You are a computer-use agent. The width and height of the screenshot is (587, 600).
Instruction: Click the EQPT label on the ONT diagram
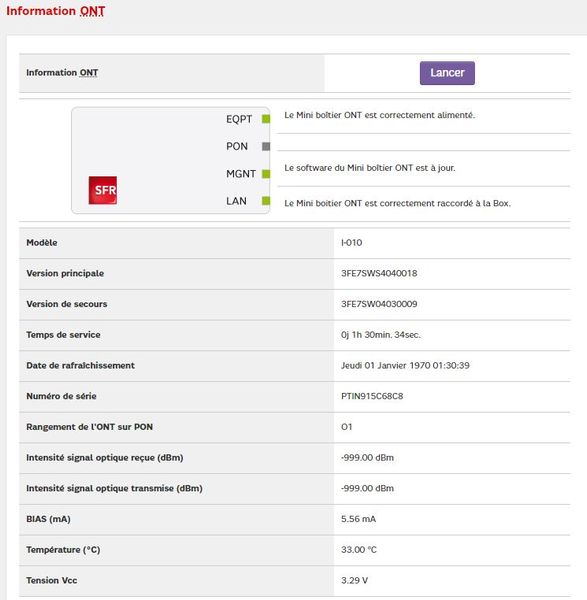pyautogui.click(x=239, y=119)
